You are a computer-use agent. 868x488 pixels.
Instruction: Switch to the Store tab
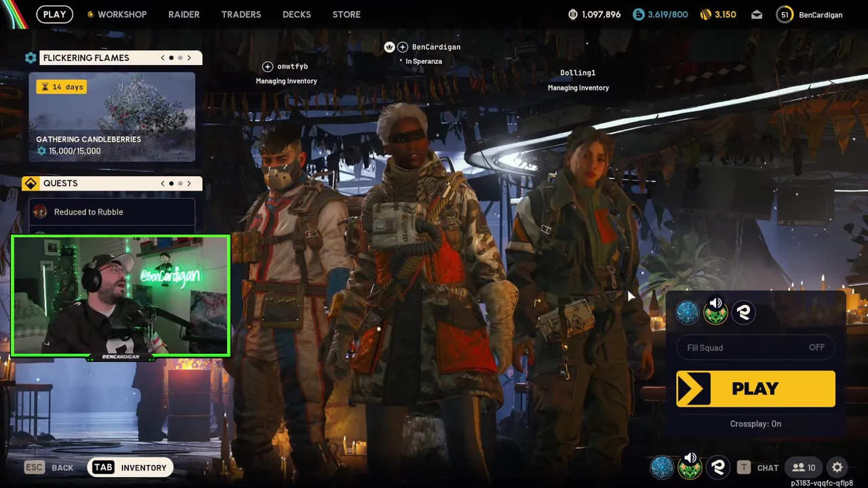[x=347, y=14]
